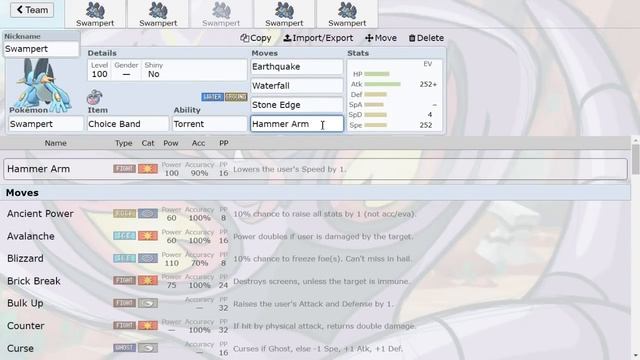Image resolution: width=640 pixels, height=360 pixels.
Task: Sort the move list by PP
Action: coord(224,143)
